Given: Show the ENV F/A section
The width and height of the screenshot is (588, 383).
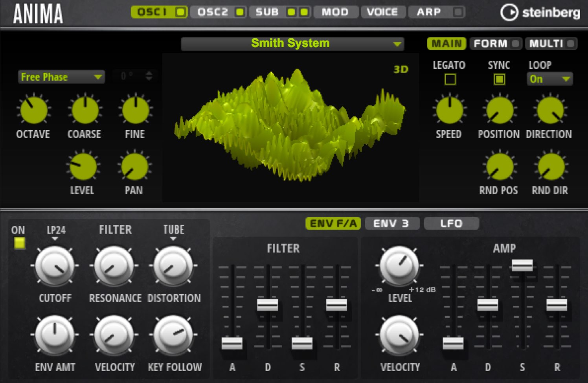Looking at the screenshot, I should 333,224.
